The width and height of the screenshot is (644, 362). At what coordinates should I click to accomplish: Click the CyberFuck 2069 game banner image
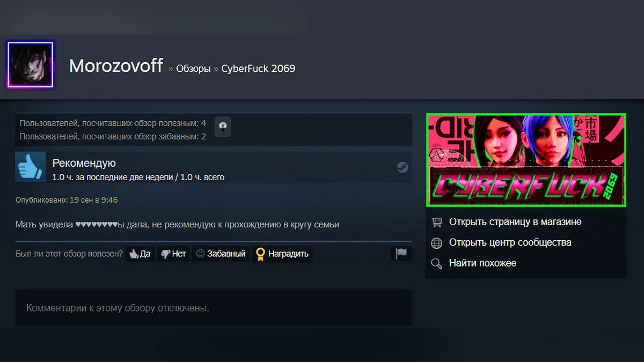(526, 160)
